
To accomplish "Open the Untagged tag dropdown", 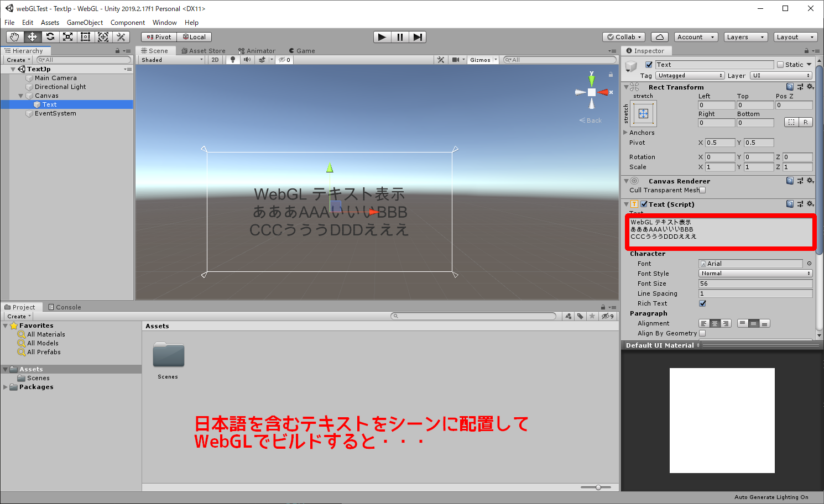I will pos(690,76).
